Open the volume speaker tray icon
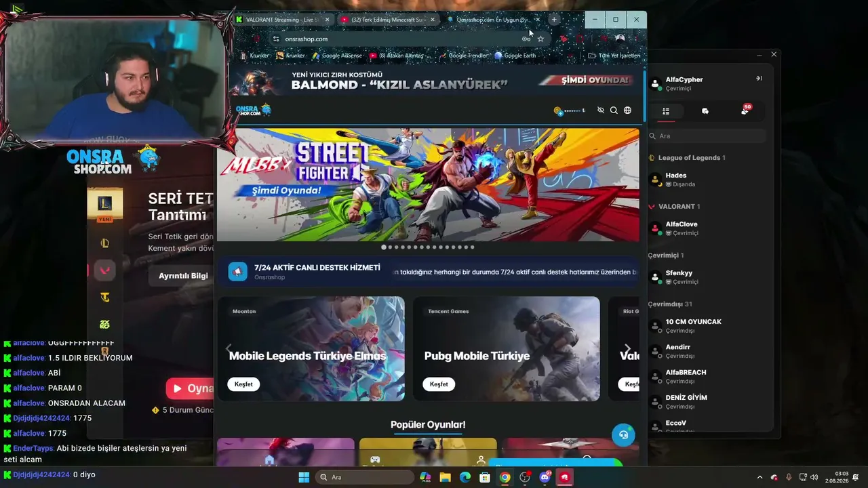Image resolution: width=868 pixels, height=488 pixels. pos(814,477)
